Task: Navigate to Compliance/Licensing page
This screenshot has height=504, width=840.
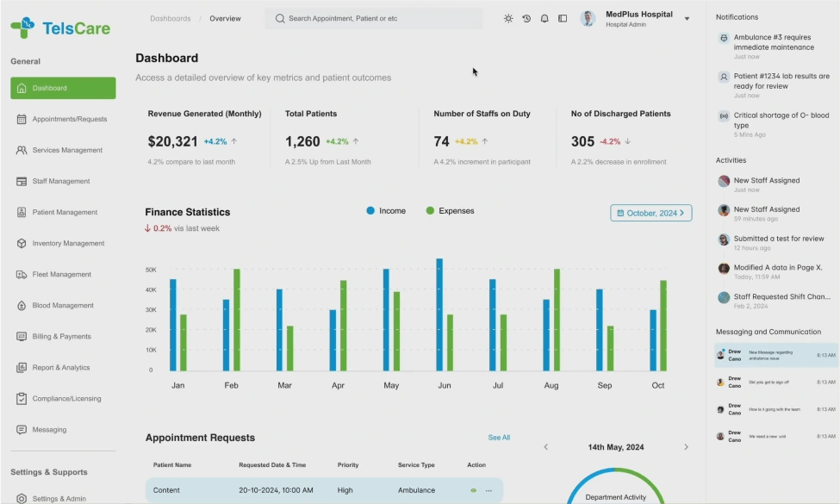Action: (x=66, y=398)
